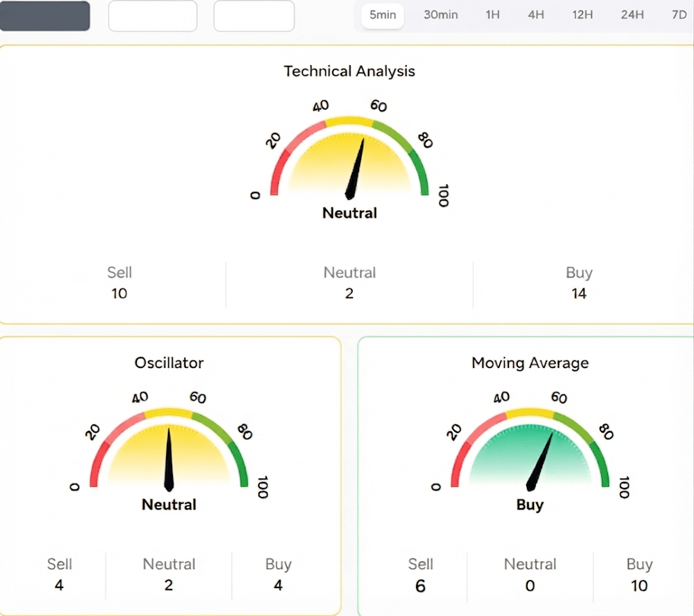This screenshot has height=616, width=694.
Task: Choose the 4H timeframe
Action: tap(535, 15)
